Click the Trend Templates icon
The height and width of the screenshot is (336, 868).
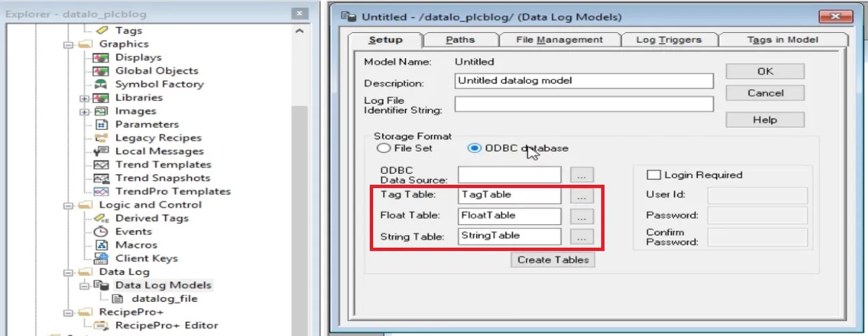pyautogui.click(x=102, y=165)
